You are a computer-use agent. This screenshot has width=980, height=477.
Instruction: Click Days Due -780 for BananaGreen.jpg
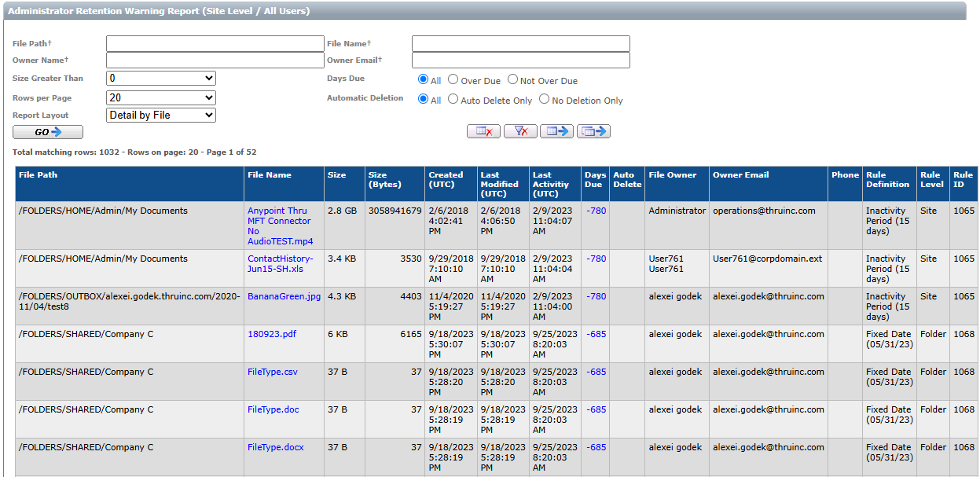click(596, 296)
